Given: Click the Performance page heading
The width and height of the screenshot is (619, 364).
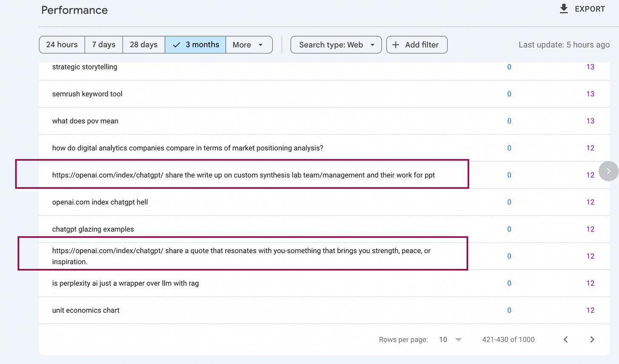Looking at the screenshot, I should [x=74, y=10].
